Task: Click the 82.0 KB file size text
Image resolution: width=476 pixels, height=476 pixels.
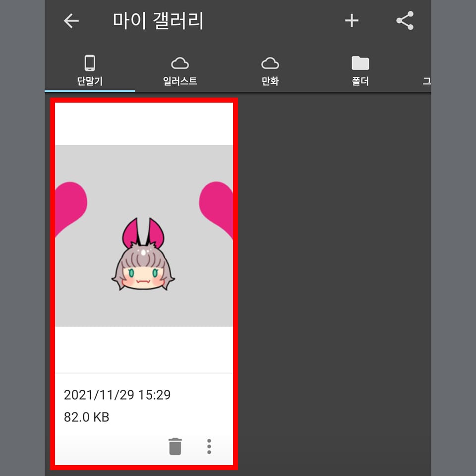Action: tap(86, 417)
